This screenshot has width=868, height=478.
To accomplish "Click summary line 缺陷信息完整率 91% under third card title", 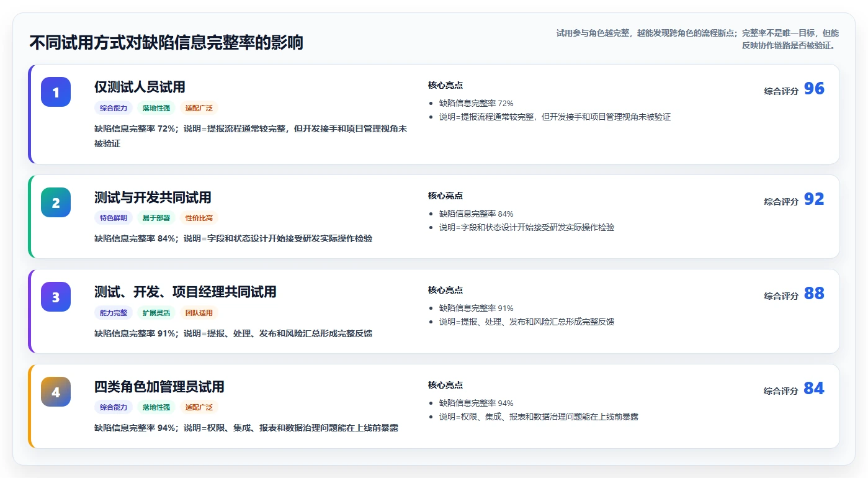I will click(233, 333).
